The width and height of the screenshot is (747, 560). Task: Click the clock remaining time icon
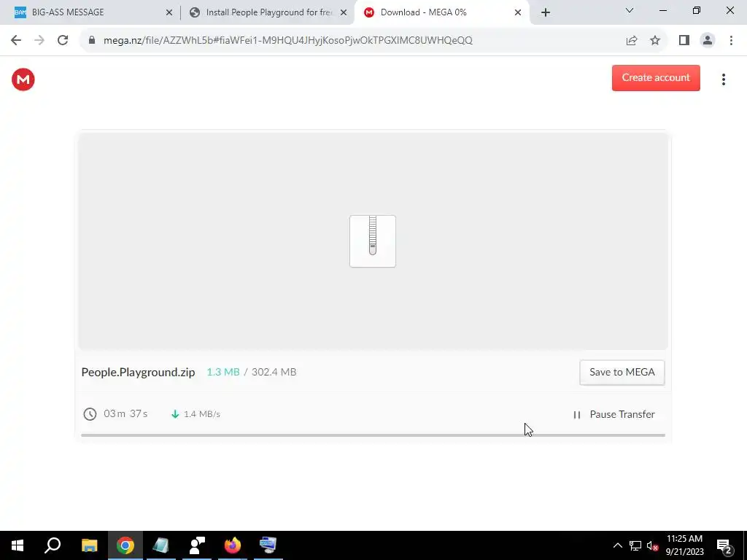point(90,414)
